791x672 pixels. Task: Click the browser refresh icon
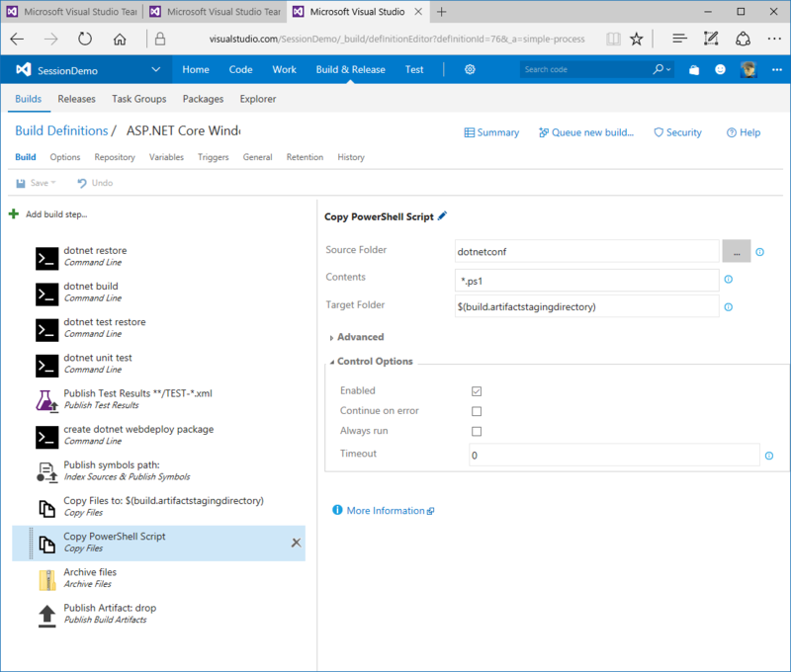[85, 39]
